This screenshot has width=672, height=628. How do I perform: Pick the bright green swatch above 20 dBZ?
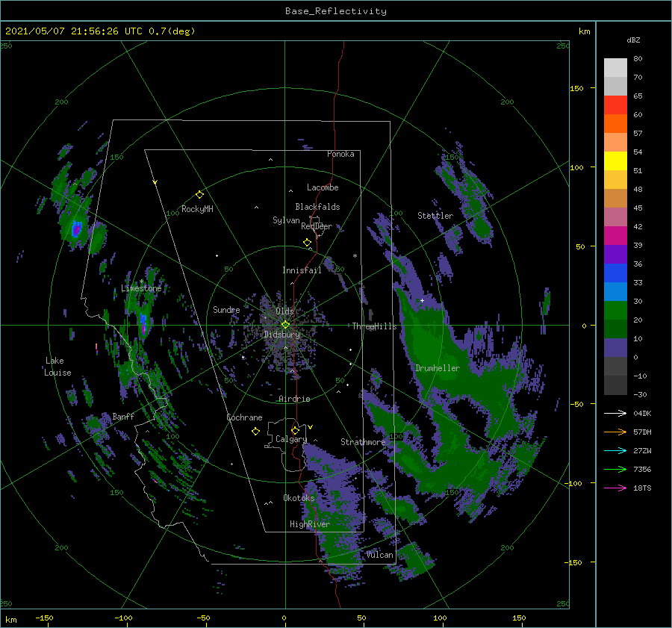coord(615,311)
